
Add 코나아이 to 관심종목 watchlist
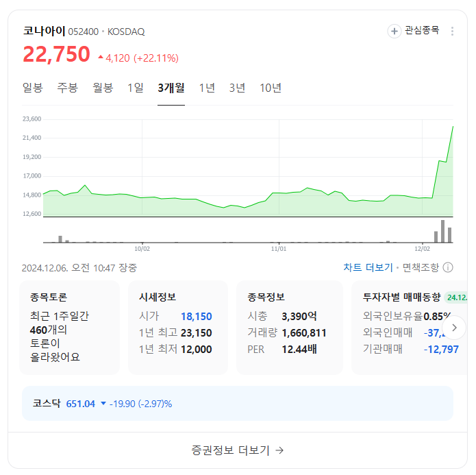pos(394,31)
